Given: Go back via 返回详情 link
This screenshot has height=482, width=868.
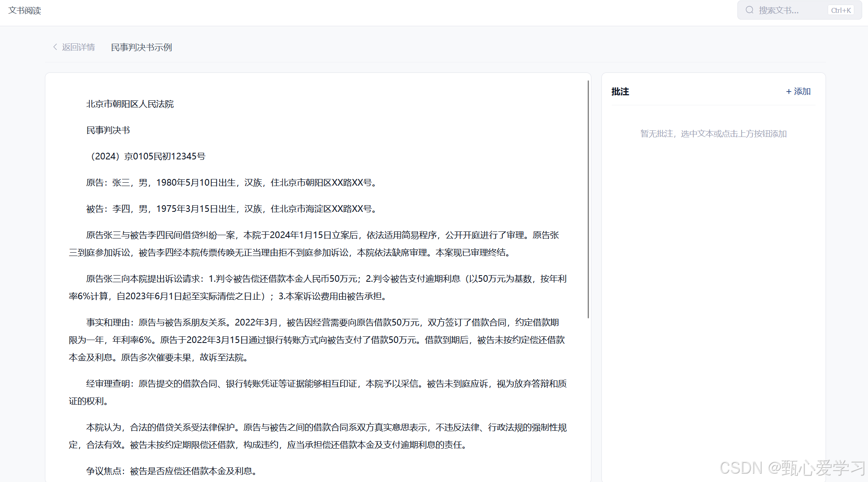Looking at the screenshot, I should coord(78,47).
